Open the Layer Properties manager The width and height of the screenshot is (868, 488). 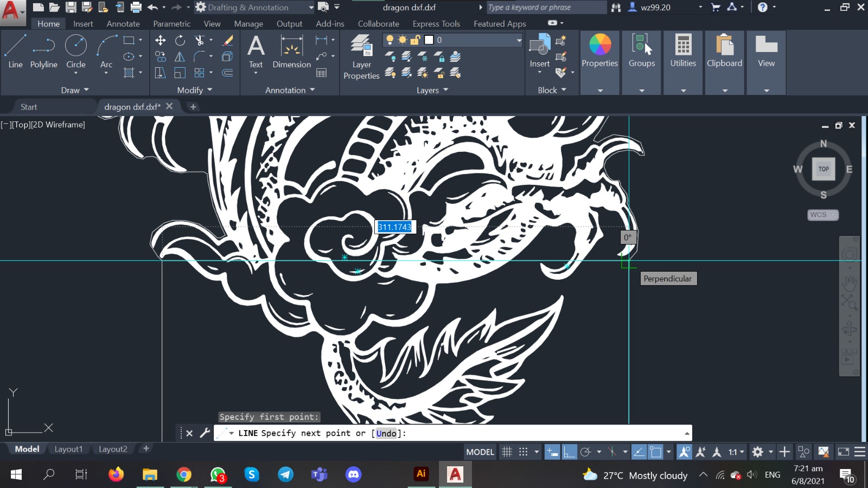click(x=361, y=56)
